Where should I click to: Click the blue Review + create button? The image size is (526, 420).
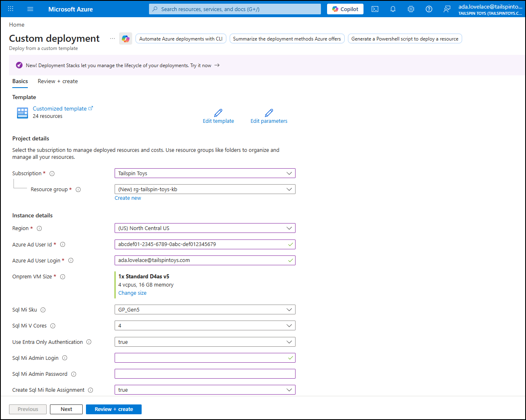click(x=114, y=409)
